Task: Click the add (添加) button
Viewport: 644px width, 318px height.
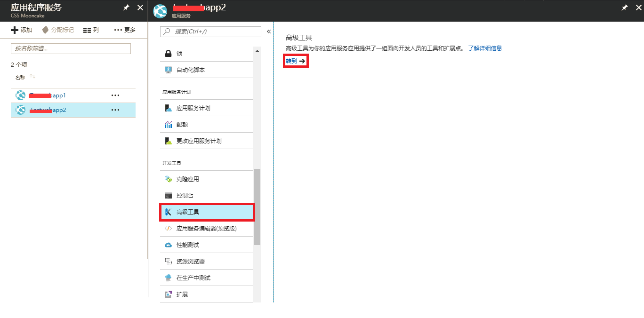Action: click(22, 30)
